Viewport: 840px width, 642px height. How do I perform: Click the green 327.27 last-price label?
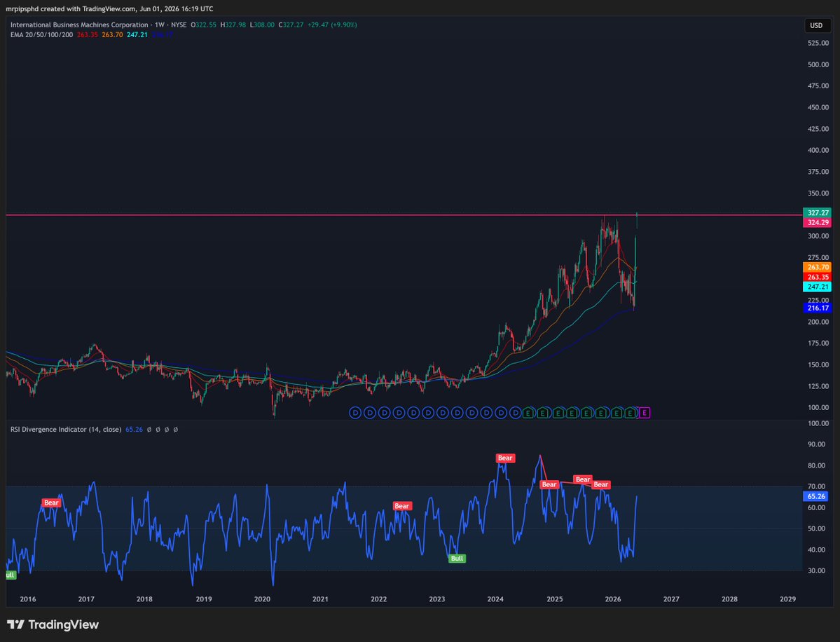(817, 213)
